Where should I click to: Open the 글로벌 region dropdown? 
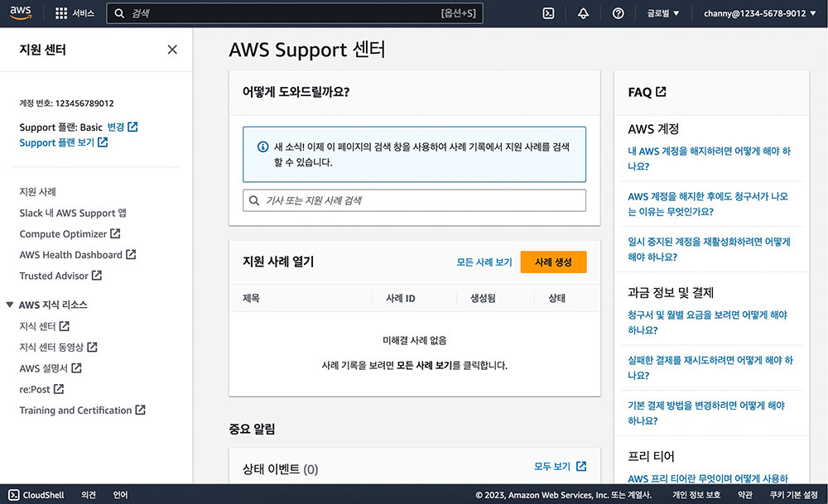(x=662, y=13)
